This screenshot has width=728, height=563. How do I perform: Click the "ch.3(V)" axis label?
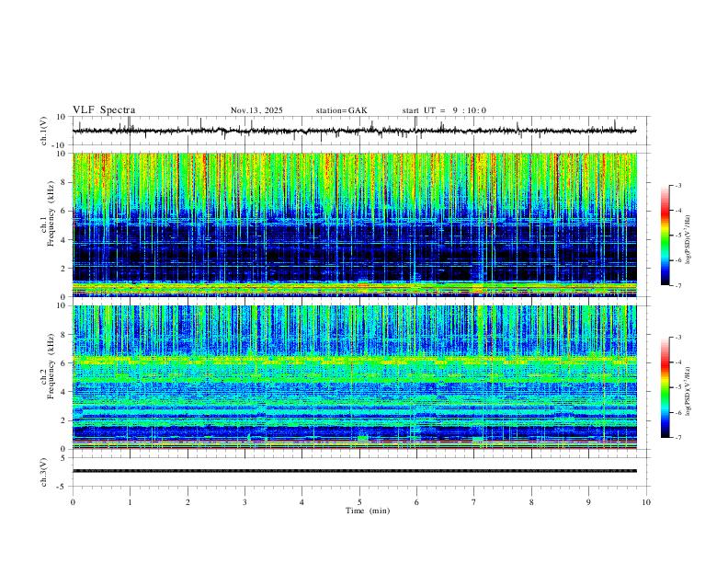pos(44,473)
